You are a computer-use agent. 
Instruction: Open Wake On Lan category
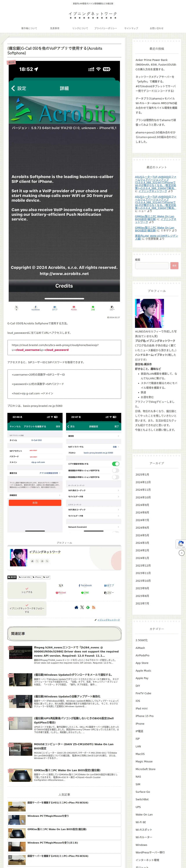(x=144, y=814)
